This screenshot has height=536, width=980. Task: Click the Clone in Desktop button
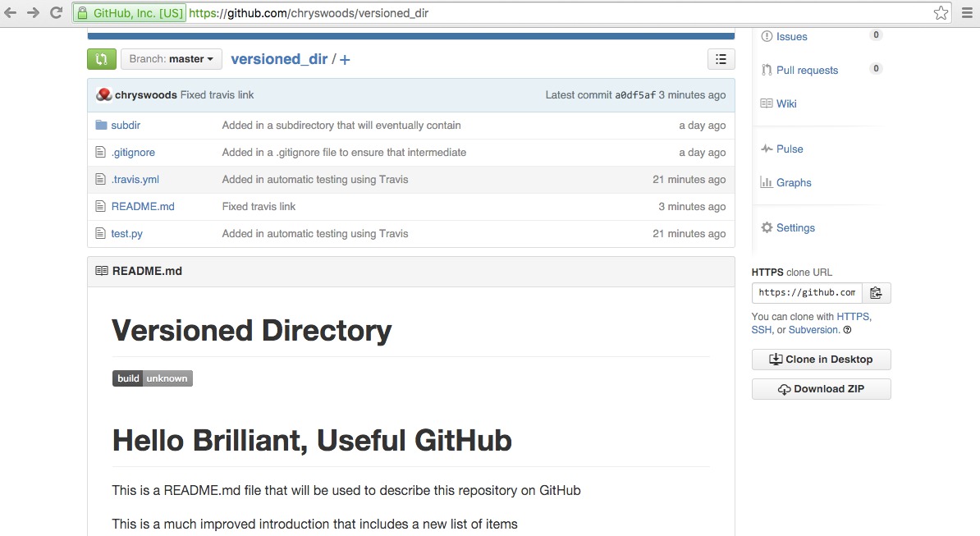[x=821, y=359]
